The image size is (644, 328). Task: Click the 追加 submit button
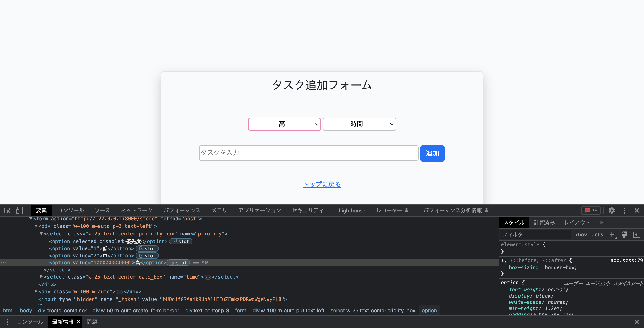click(x=432, y=153)
